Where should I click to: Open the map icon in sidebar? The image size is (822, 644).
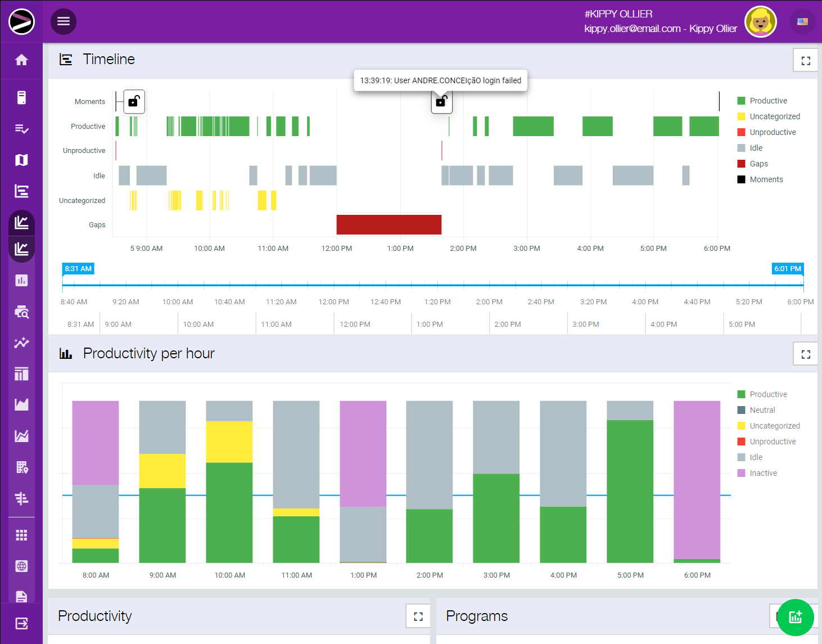tap(21, 160)
